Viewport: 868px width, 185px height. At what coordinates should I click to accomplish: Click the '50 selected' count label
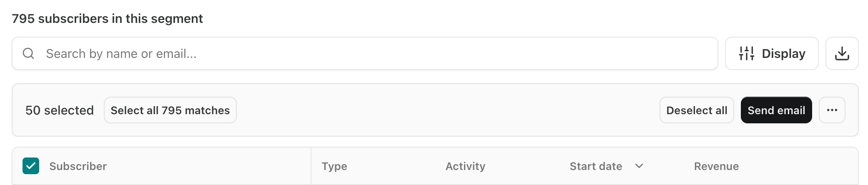pyautogui.click(x=60, y=110)
